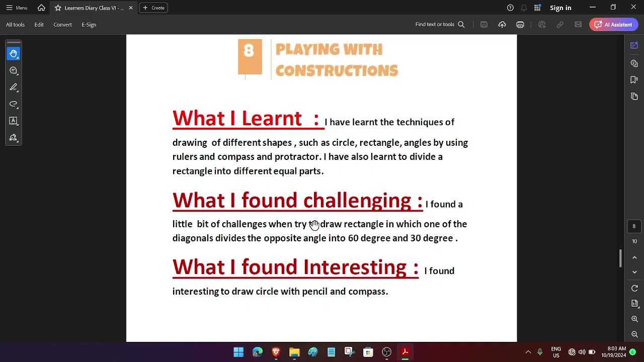Click the share with others icon

tap(542, 24)
